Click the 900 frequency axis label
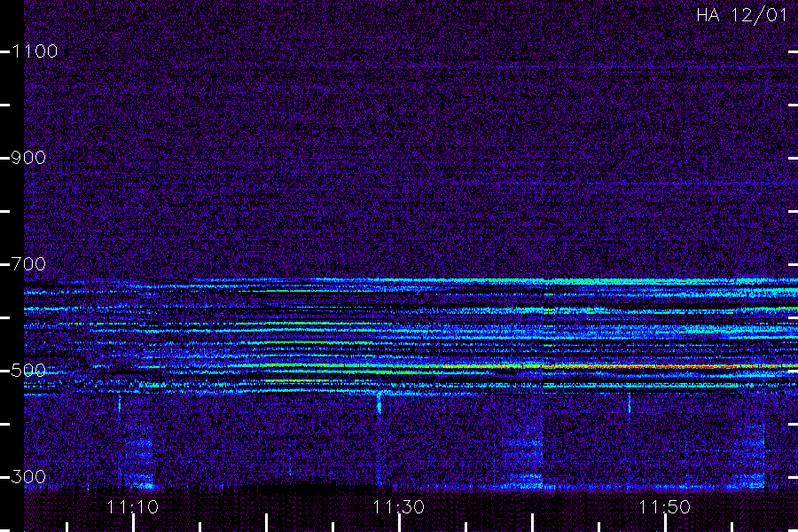Image resolution: width=798 pixels, height=532 pixels. pos(28,158)
